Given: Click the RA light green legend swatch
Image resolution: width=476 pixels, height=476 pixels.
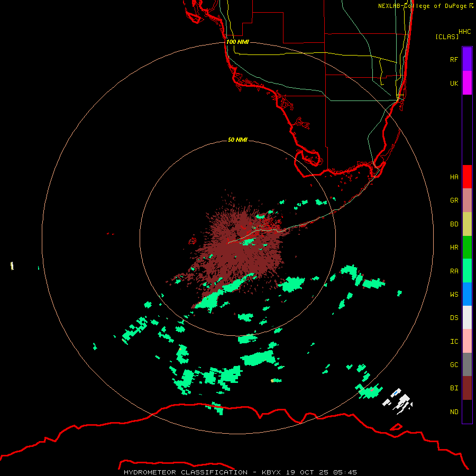Looking at the screenshot, I should pos(467,271).
